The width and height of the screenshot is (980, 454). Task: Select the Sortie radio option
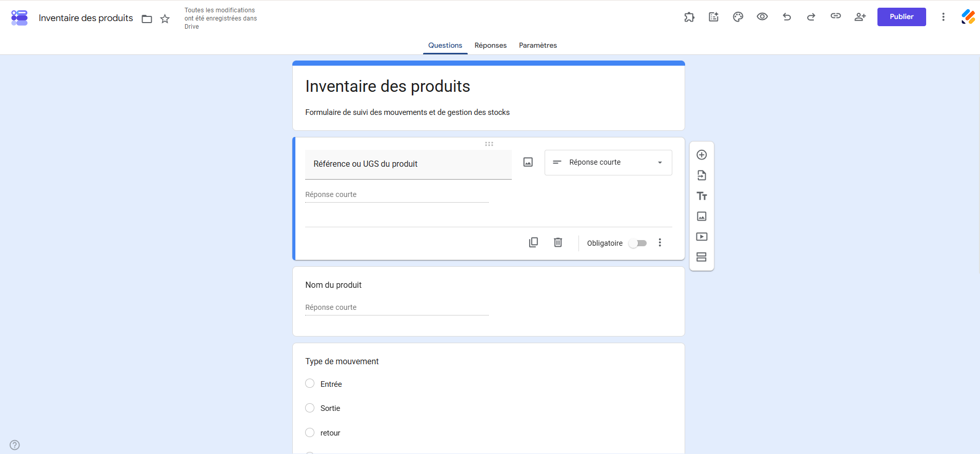(x=310, y=408)
